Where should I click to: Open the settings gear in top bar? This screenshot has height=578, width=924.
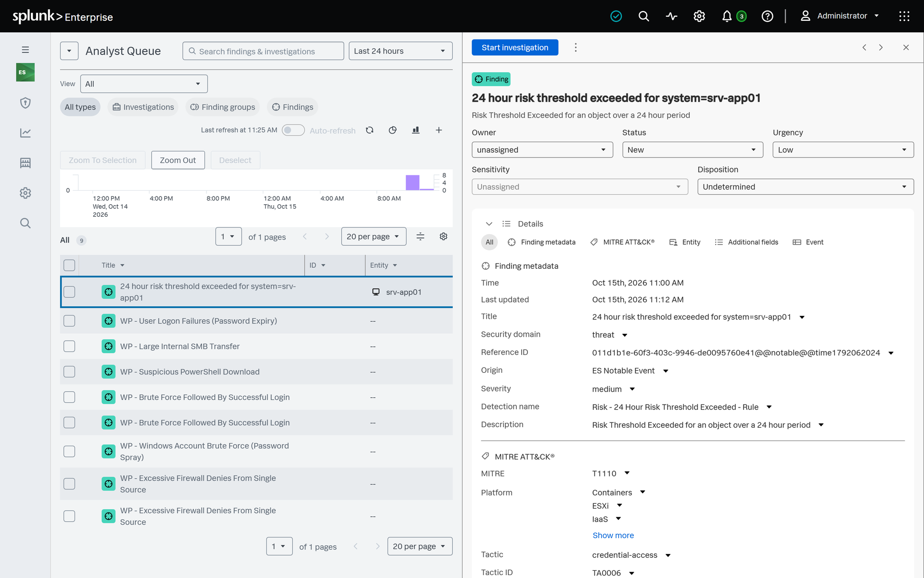(699, 16)
